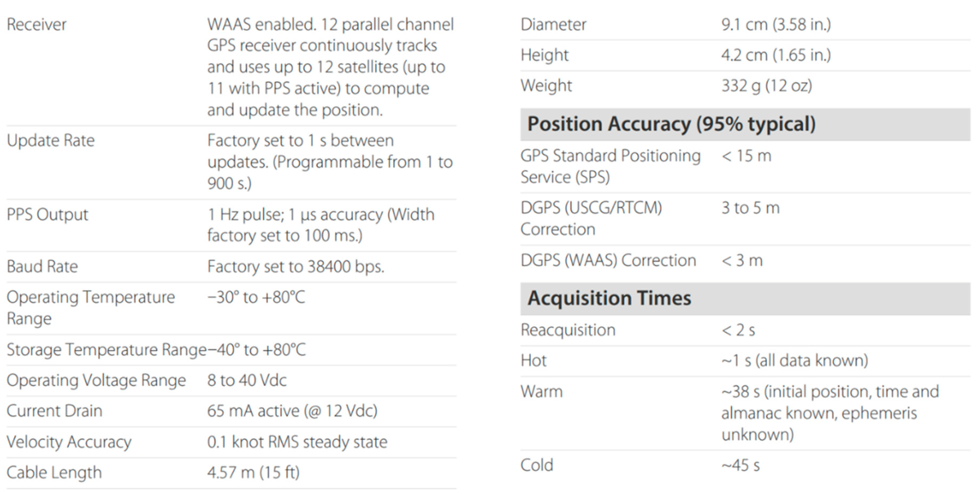Image resolution: width=980 pixels, height=496 pixels.
Task: Click the PPS Output row label
Action: tap(48, 214)
